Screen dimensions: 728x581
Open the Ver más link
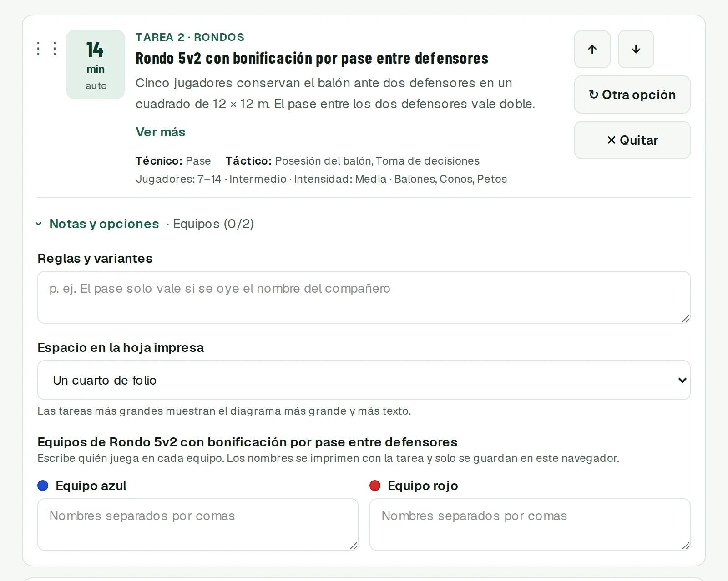point(160,132)
